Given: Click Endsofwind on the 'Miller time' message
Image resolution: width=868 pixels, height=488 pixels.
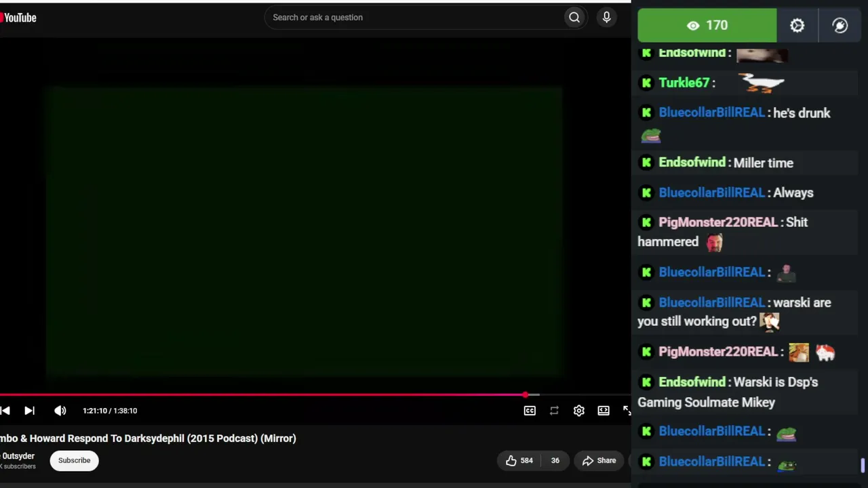Looking at the screenshot, I should tap(692, 163).
